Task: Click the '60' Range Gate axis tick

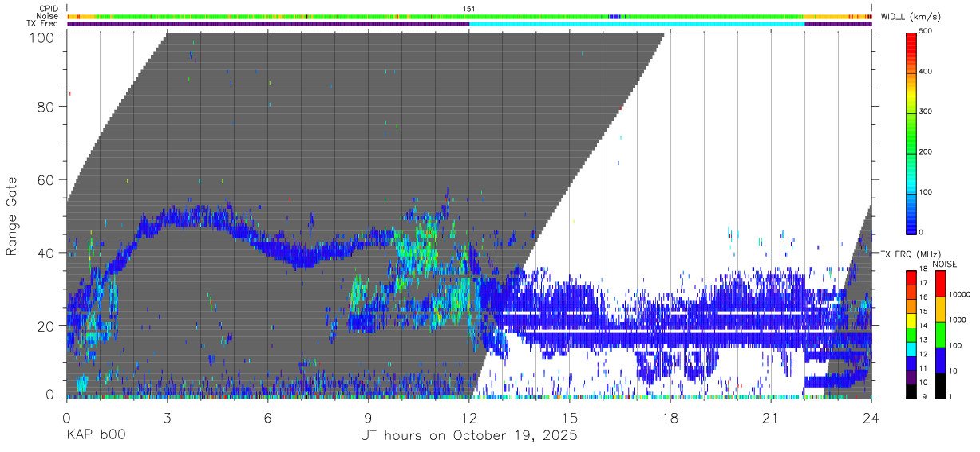Action: [x=46, y=180]
